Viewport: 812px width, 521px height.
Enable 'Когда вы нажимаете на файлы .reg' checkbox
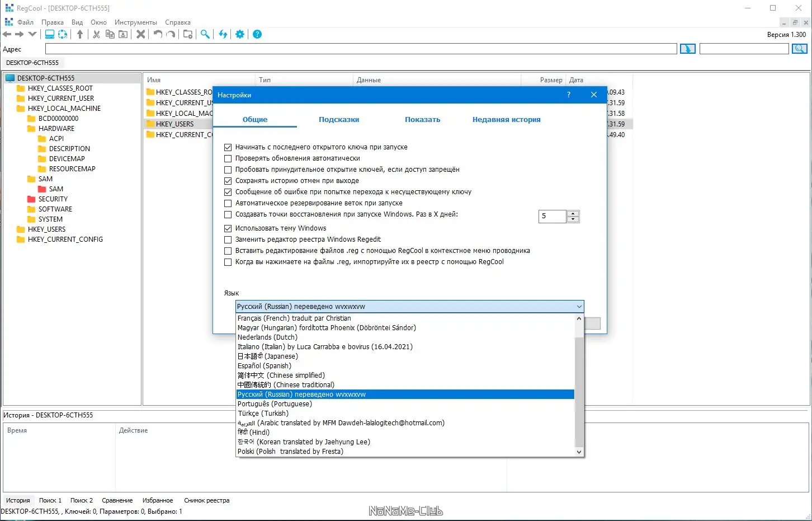point(228,262)
